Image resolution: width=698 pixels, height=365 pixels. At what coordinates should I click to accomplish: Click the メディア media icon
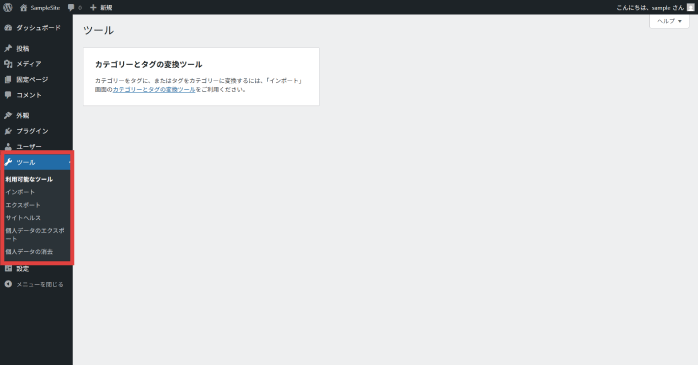coord(8,64)
